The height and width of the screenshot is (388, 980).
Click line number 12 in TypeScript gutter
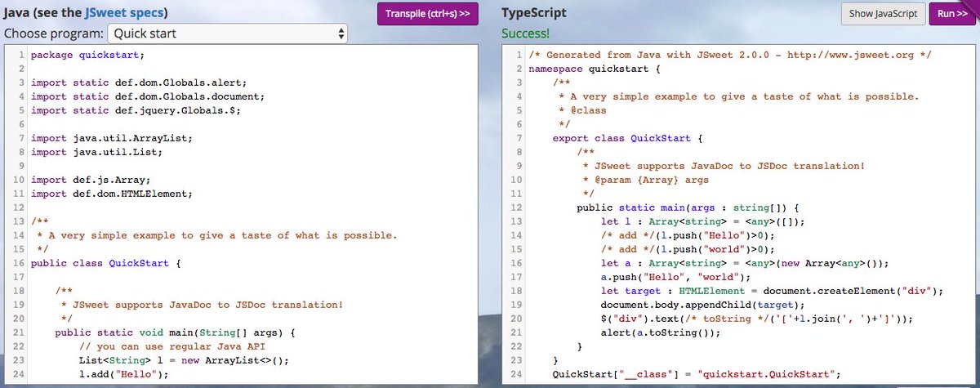point(515,207)
